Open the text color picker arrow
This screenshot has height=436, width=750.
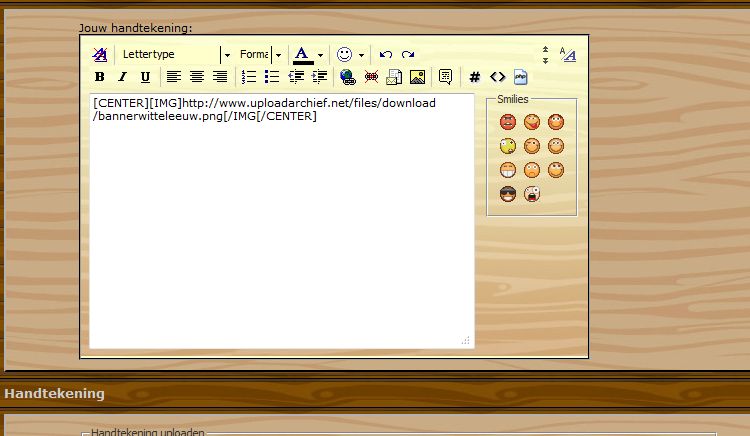coord(320,54)
